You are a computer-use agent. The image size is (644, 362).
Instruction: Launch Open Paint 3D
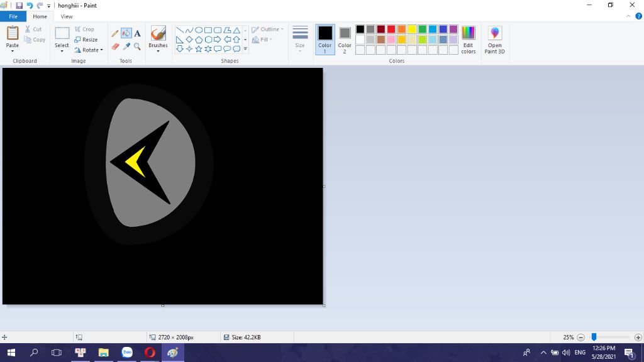494,40
